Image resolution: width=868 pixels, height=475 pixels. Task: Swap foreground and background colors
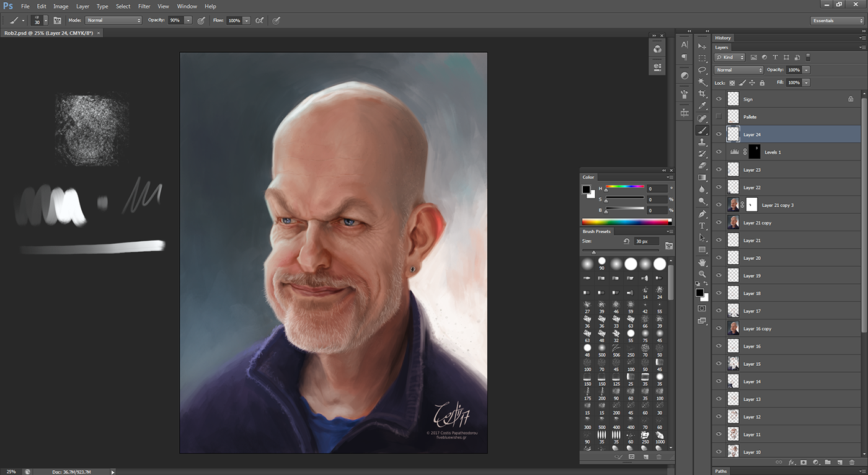(706, 285)
